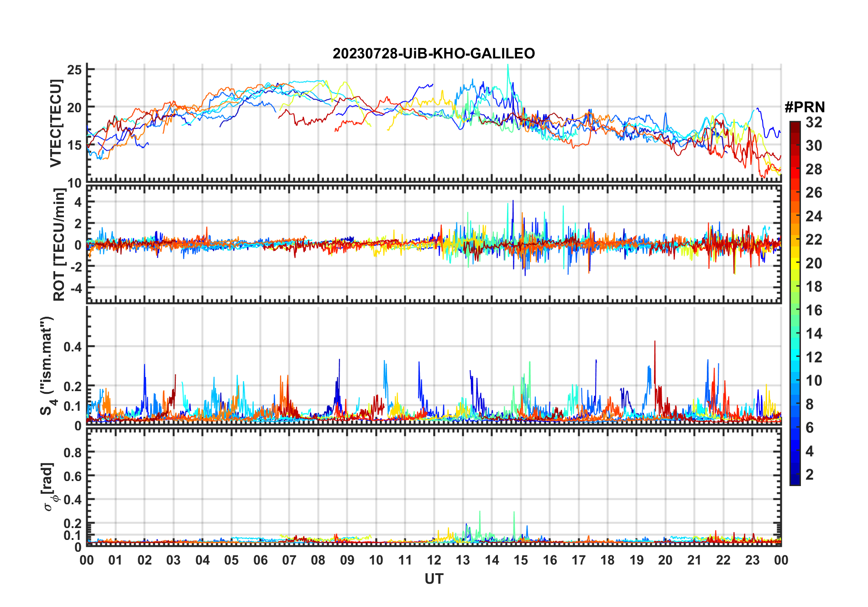Select ROT axis tick label -4

(76, 288)
